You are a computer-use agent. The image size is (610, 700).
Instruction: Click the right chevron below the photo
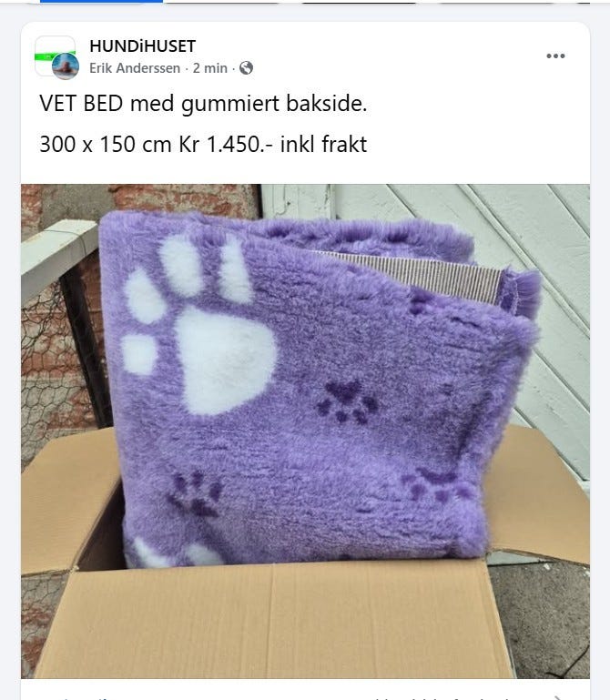[558, 697]
